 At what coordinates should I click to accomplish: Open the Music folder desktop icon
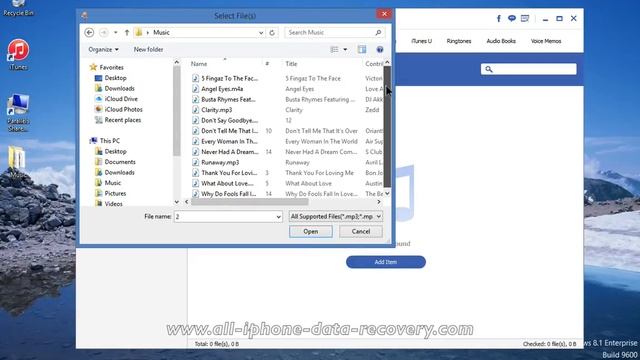point(17,162)
